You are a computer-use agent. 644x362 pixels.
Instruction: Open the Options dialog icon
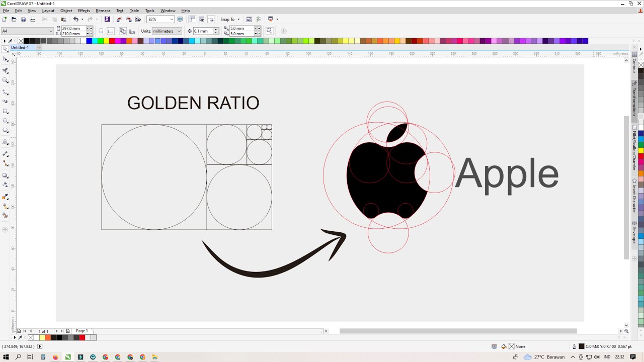tap(249, 19)
